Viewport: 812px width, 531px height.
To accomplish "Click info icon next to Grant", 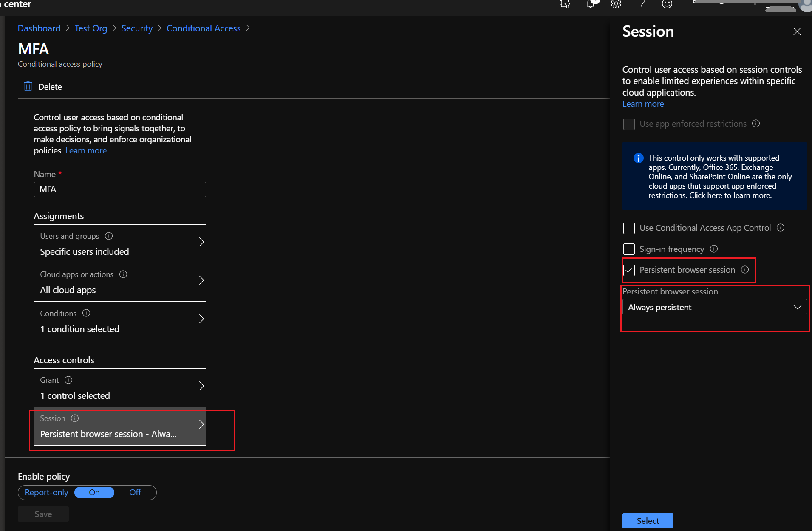I will 68,380.
